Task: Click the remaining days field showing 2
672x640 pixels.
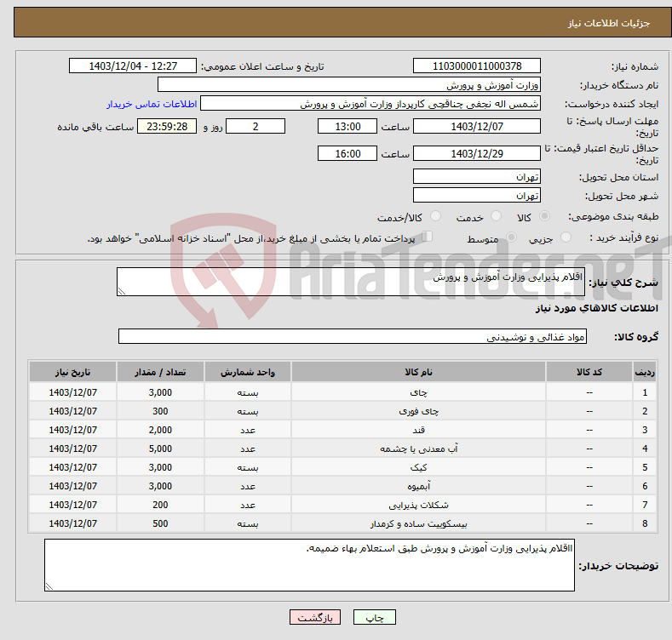Action: point(256,126)
